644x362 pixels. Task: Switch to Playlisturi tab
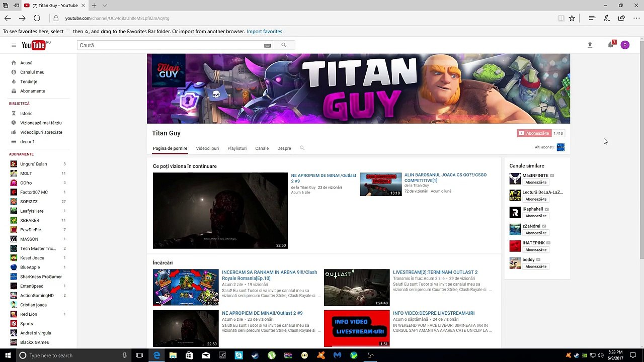pos(237,148)
